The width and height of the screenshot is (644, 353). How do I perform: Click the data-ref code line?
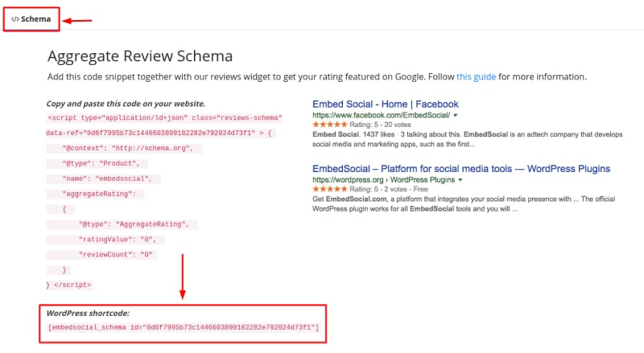point(160,133)
